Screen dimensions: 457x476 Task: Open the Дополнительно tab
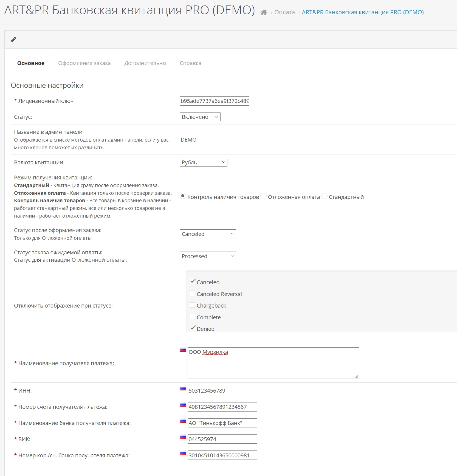click(145, 63)
